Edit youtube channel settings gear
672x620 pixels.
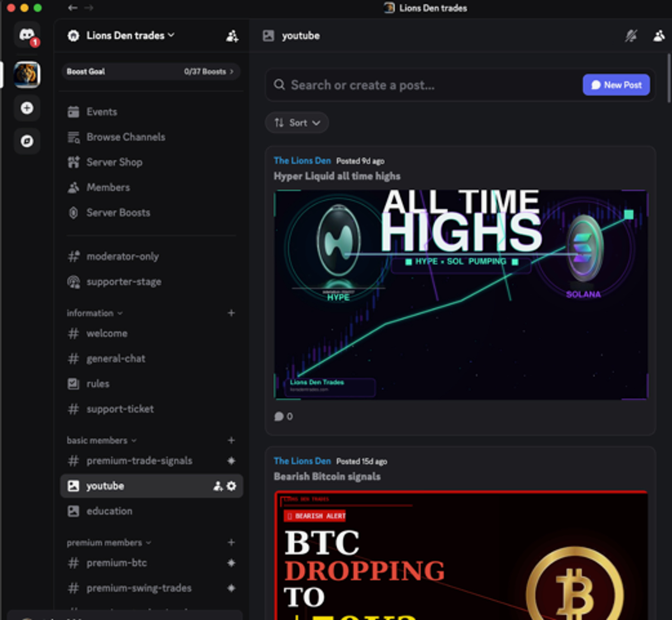coord(231,486)
